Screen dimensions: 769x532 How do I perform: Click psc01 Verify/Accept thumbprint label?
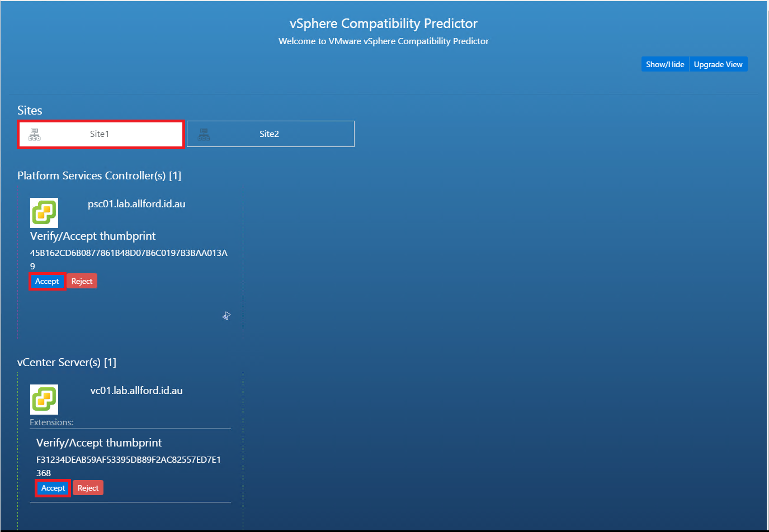pos(93,236)
